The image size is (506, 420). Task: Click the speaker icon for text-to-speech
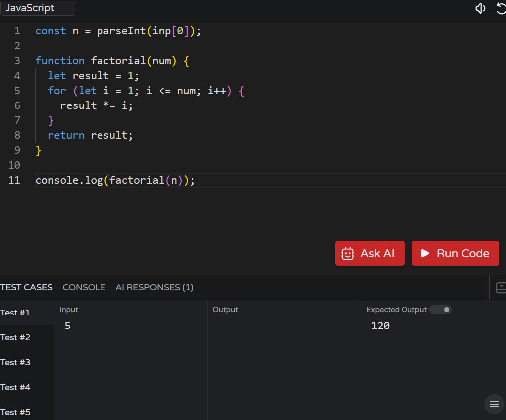(479, 8)
